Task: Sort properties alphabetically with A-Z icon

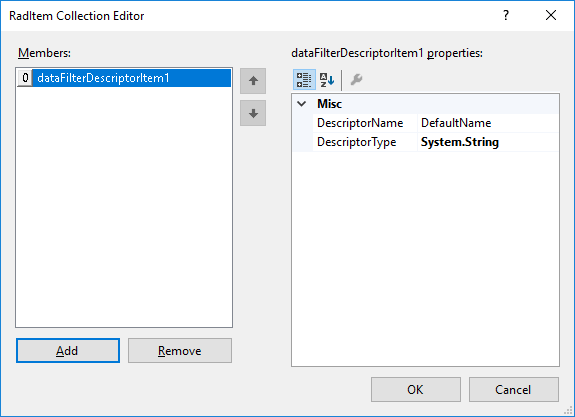Action: pyautogui.click(x=327, y=80)
